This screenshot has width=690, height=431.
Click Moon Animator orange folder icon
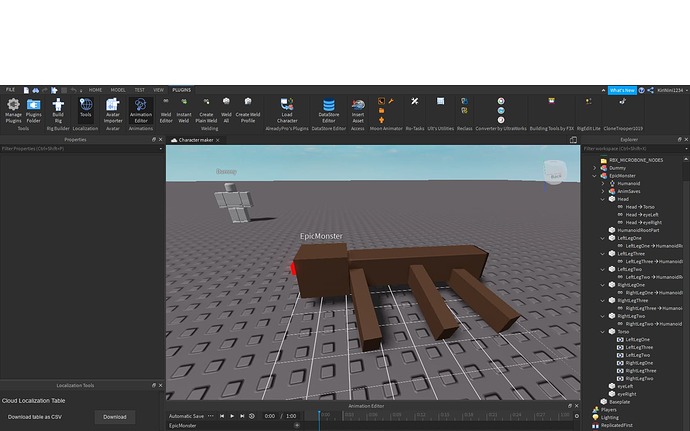[x=382, y=111]
